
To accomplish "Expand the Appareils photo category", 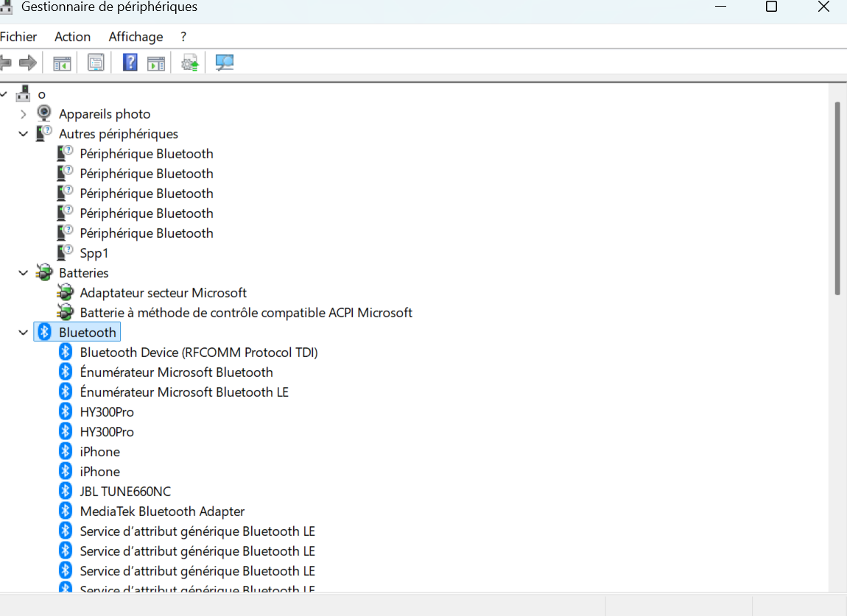I will coord(24,114).
